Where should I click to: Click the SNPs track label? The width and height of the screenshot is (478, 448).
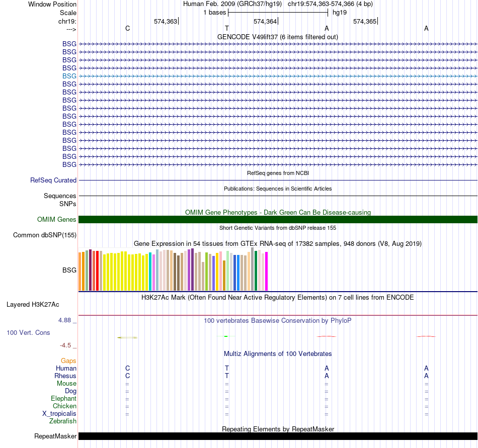(x=68, y=204)
